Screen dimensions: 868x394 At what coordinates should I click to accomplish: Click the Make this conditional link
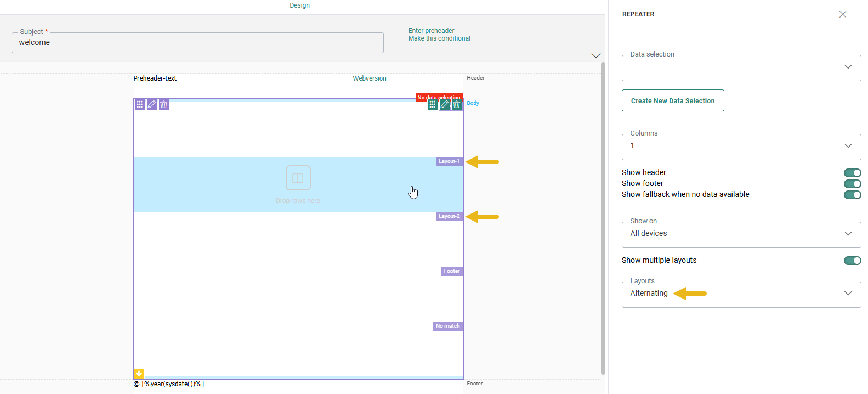click(x=439, y=38)
